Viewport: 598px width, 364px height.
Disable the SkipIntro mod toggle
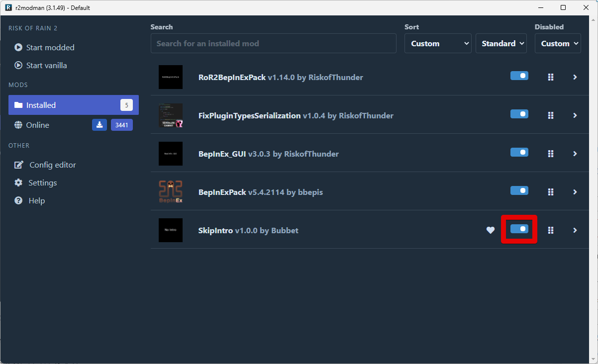[x=519, y=229]
